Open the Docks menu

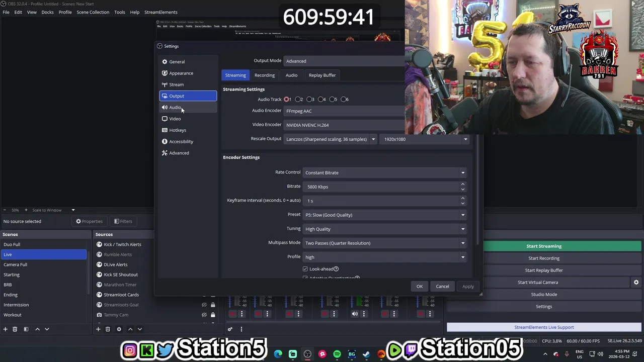(47, 12)
